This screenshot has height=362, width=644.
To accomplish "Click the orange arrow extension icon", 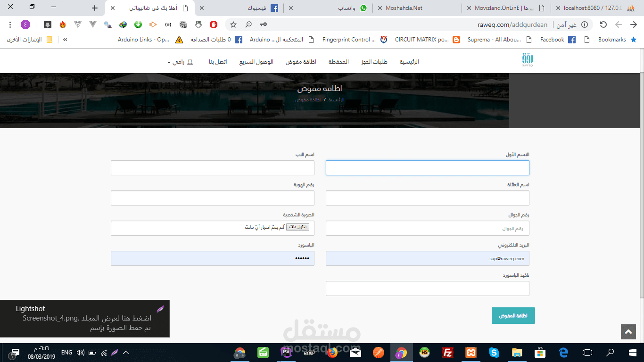I will (153, 25).
